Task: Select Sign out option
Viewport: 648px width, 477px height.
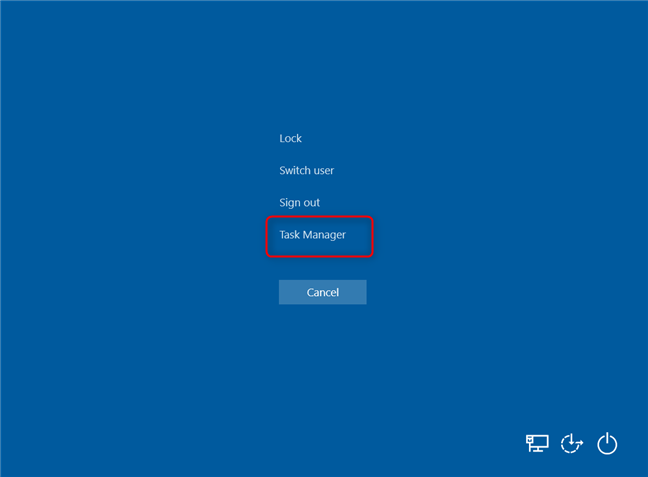Action: coord(300,203)
